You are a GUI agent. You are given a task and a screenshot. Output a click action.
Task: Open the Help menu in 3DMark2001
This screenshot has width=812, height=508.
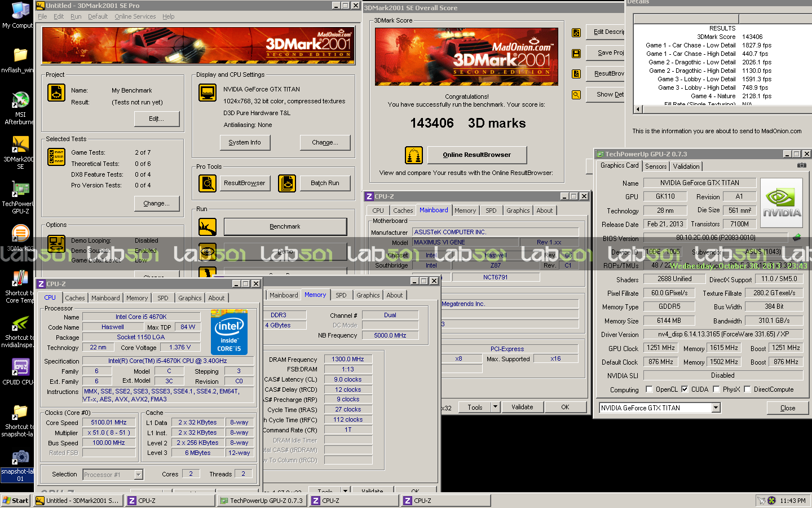(x=169, y=16)
